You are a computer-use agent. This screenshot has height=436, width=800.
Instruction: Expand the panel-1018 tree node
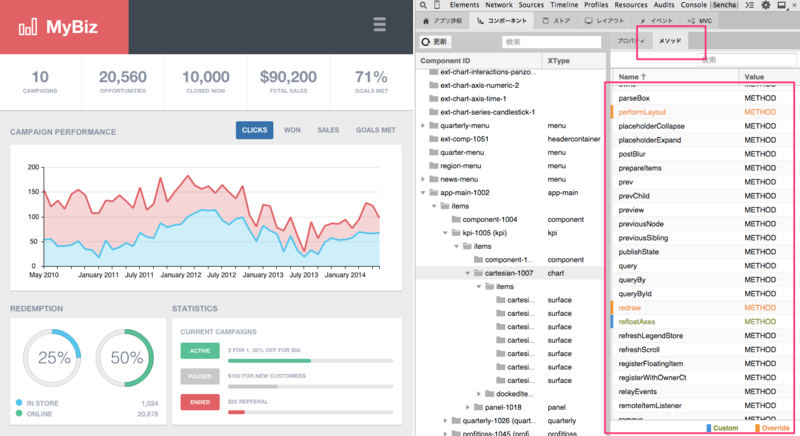coord(467,407)
